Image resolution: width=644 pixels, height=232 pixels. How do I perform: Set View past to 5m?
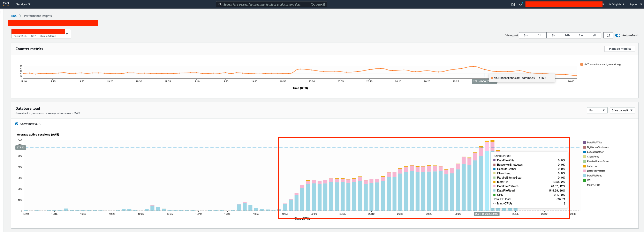point(526,35)
